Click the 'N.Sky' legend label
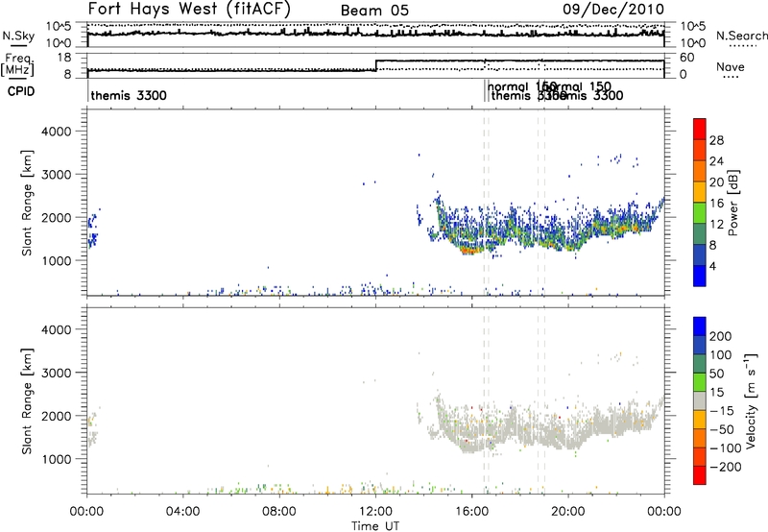This screenshot has width=768, height=532. 18,36
